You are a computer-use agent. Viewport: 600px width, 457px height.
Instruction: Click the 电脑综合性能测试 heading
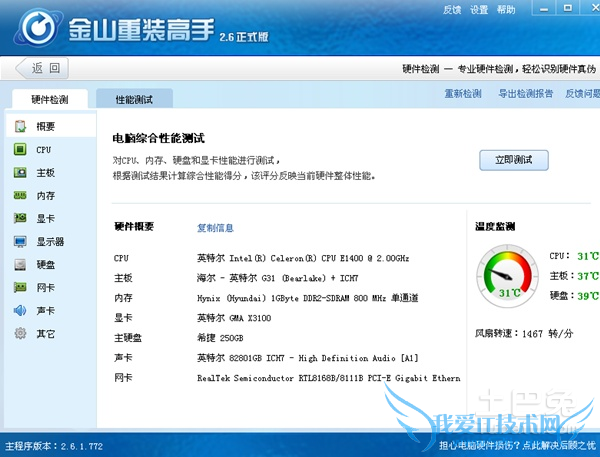158,138
